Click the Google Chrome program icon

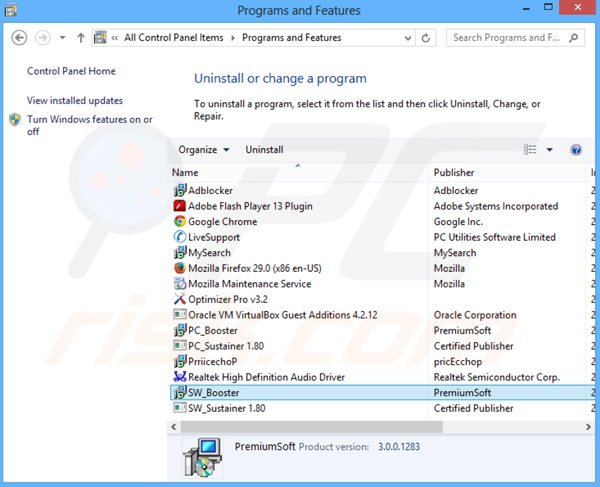point(180,222)
